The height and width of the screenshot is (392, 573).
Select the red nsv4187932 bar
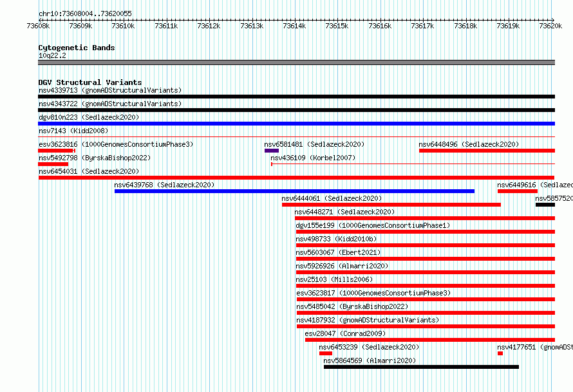426,326
